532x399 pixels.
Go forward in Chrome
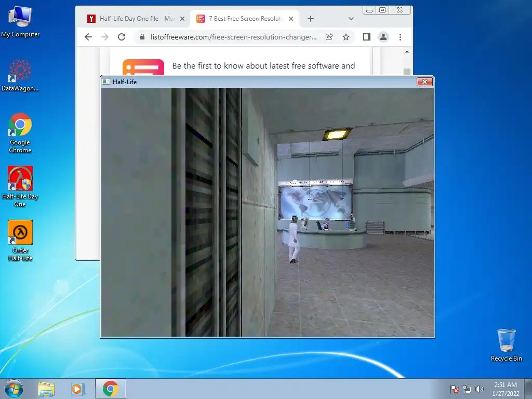point(105,37)
